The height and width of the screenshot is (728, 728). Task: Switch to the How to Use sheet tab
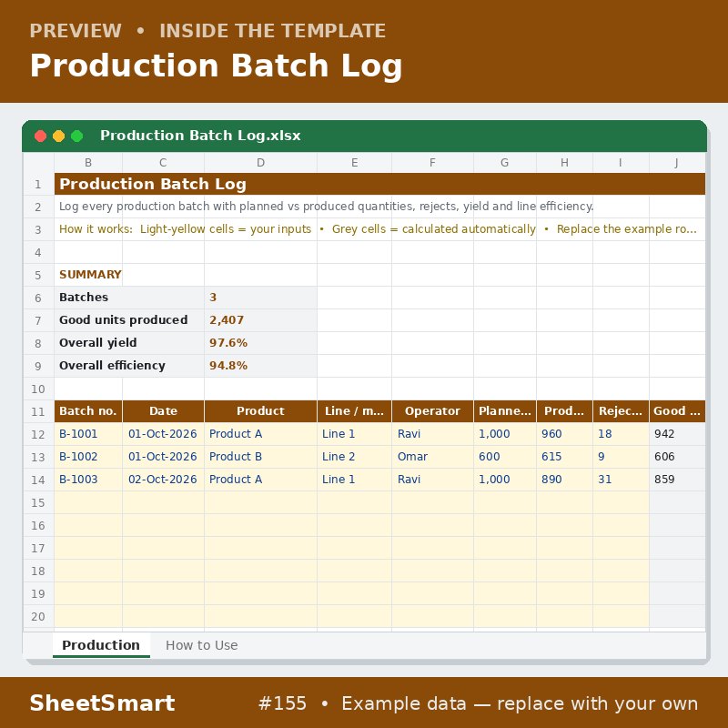(201, 645)
